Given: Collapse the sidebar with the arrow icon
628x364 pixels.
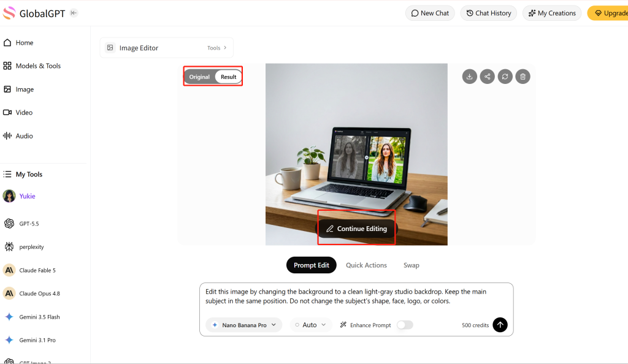Looking at the screenshot, I should [x=74, y=13].
